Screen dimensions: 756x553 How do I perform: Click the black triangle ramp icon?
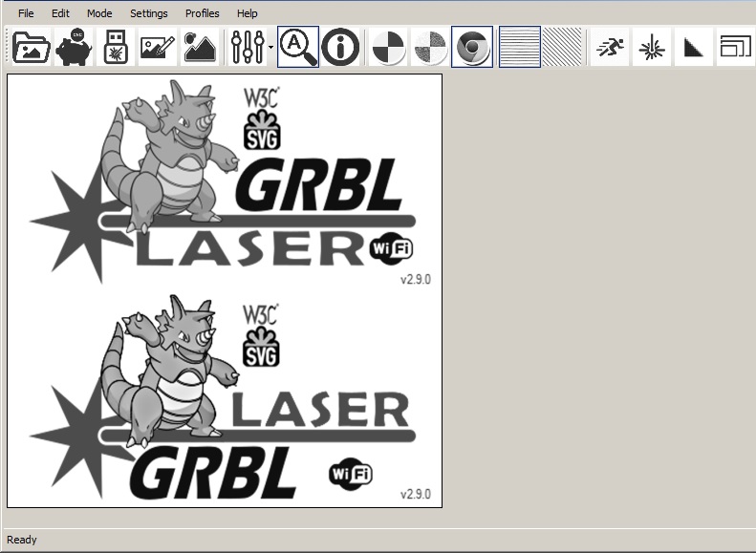(694, 47)
